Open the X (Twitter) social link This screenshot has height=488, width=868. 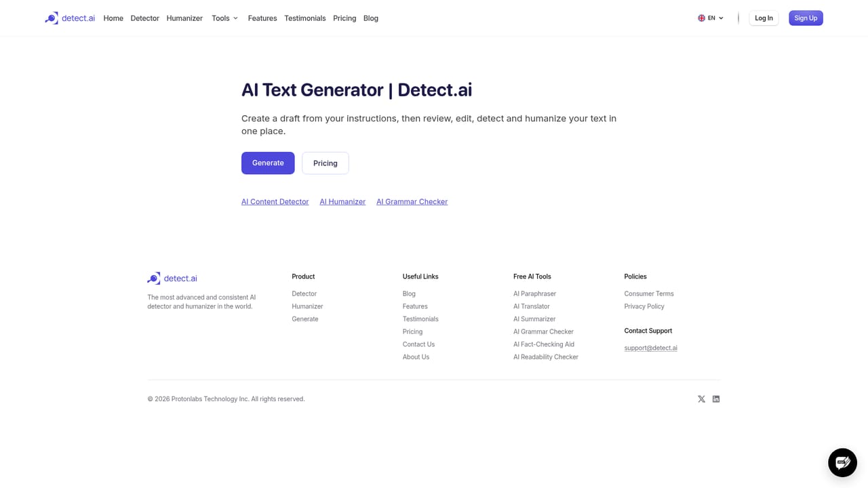click(701, 399)
